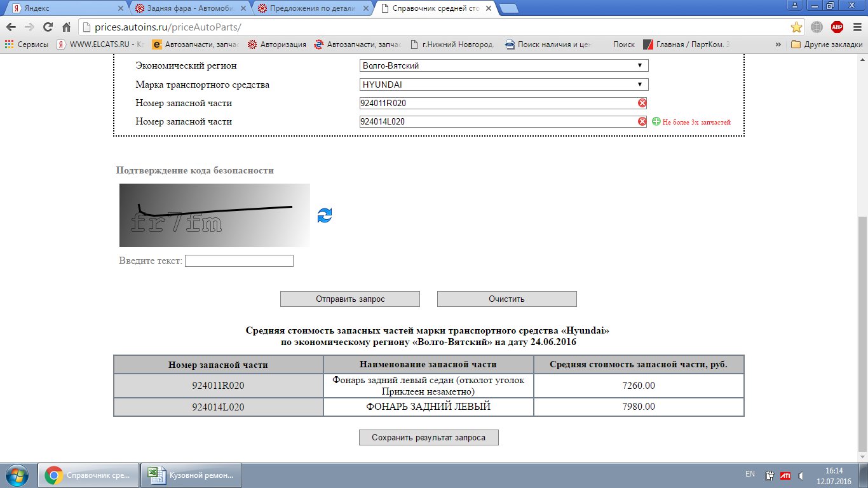Open the Windows Start menu
Viewport: 868px width, 488px height.
[x=17, y=475]
